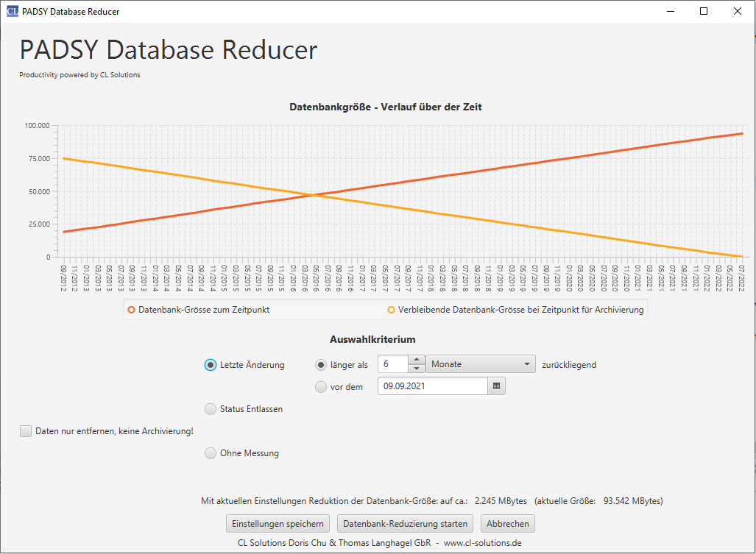Click the 2.245 MBytes reduction value
This screenshot has height=554, width=756.
(501, 501)
